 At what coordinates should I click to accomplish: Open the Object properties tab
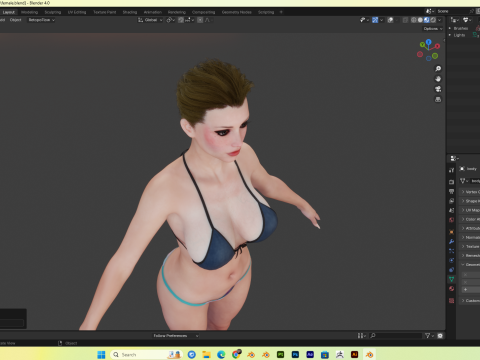click(452, 232)
